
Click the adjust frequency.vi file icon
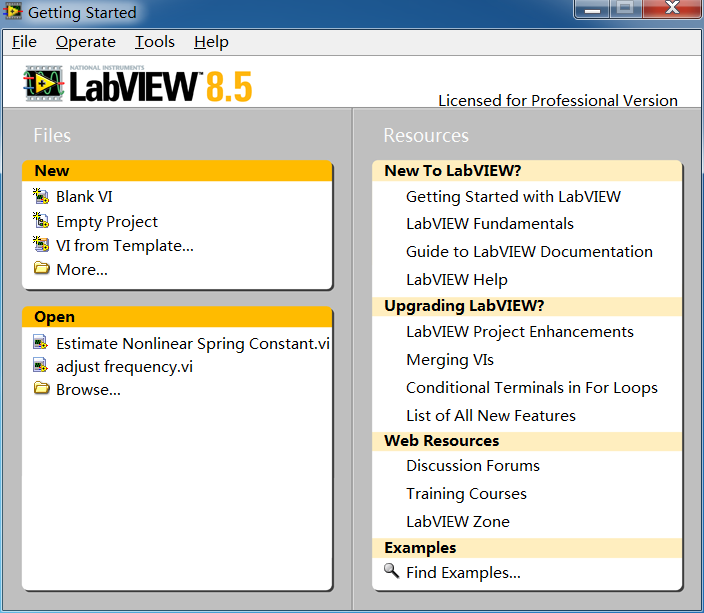point(41,366)
